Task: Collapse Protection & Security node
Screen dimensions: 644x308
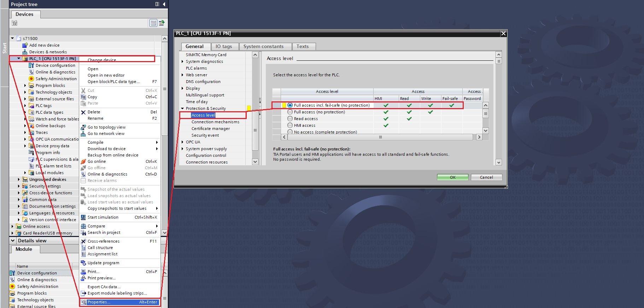Action: coord(182,108)
